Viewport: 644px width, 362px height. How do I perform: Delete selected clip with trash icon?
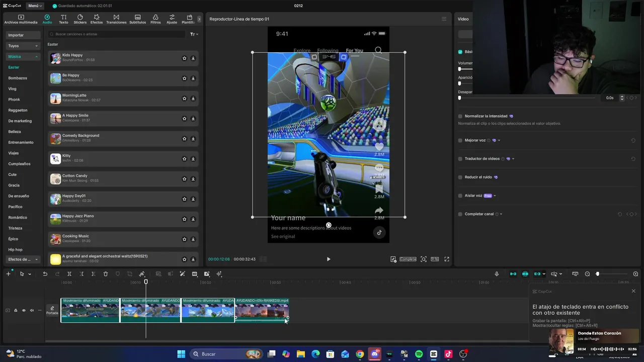click(x=106, y=274)
